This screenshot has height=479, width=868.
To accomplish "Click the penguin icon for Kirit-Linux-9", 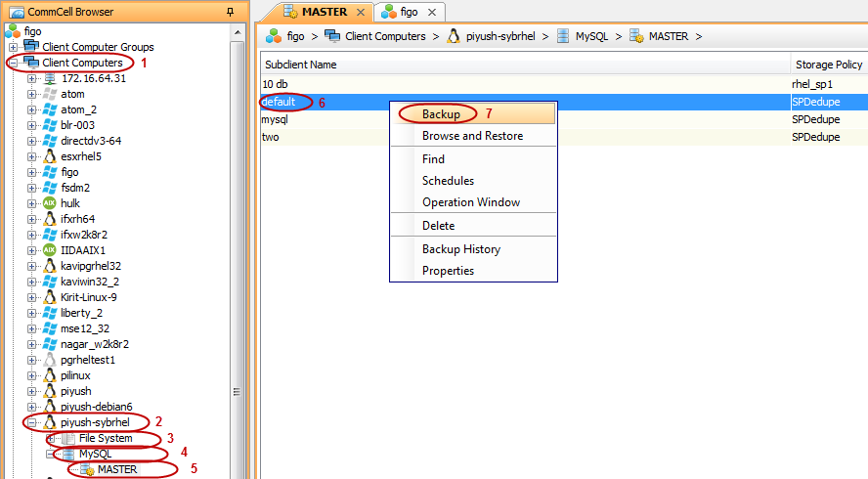I will pyautogui.click(x=50, y=297).
